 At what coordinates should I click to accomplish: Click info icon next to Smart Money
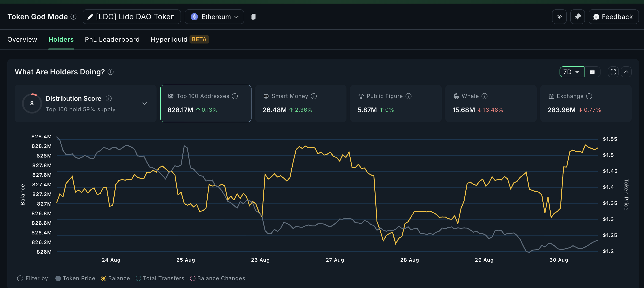click(x=314, y=96)
